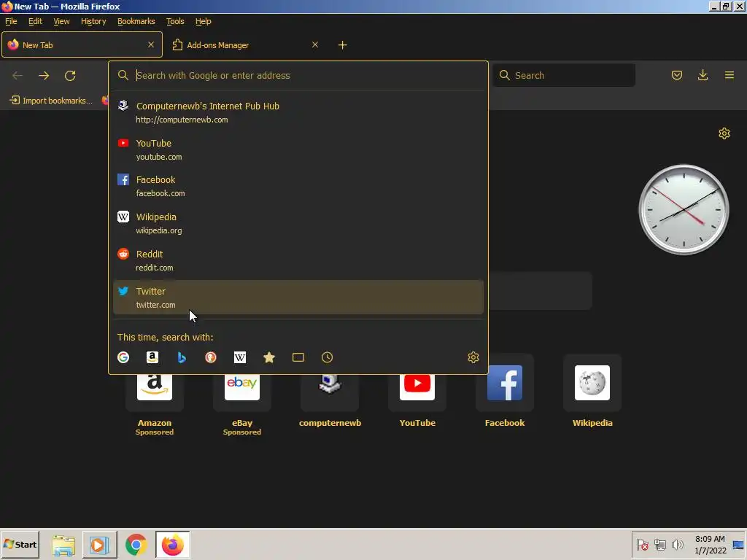
Task: Search with Wikipedia one-off icon
Action: tap(240, 357)
